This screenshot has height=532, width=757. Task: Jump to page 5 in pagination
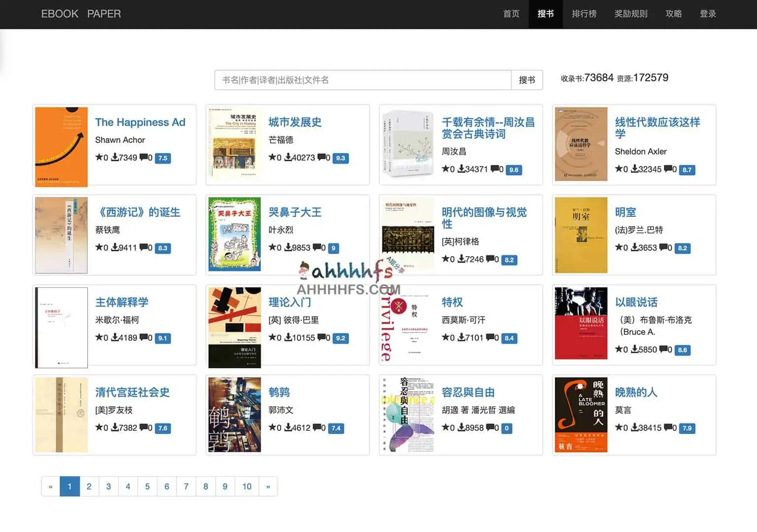pos(147,486)
